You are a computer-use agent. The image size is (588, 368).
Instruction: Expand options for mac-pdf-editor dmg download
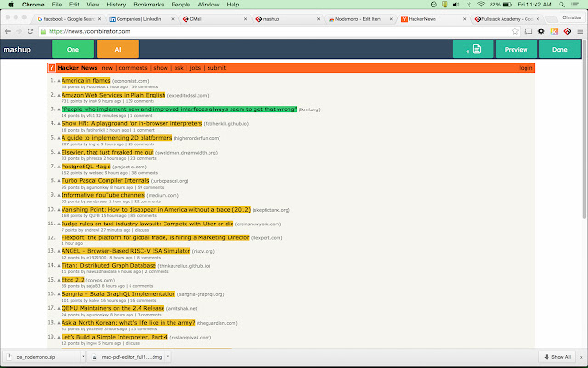point(168,357)
